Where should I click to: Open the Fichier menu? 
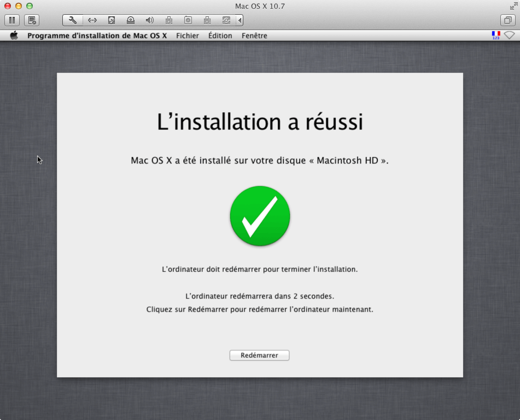pyautogui.click(x=188, y=36)
